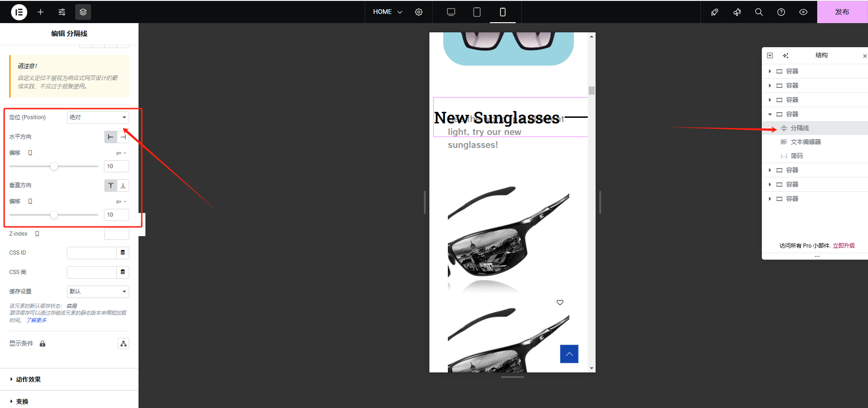Click the 发布 publish button

[842, 12]
